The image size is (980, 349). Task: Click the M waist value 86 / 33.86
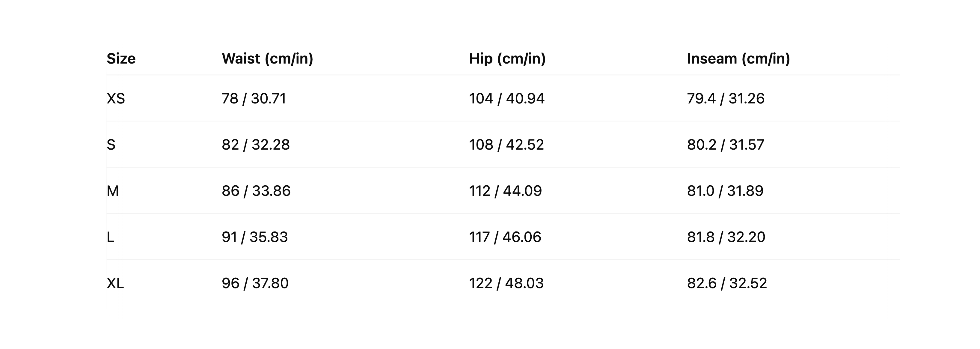(256, 191)
